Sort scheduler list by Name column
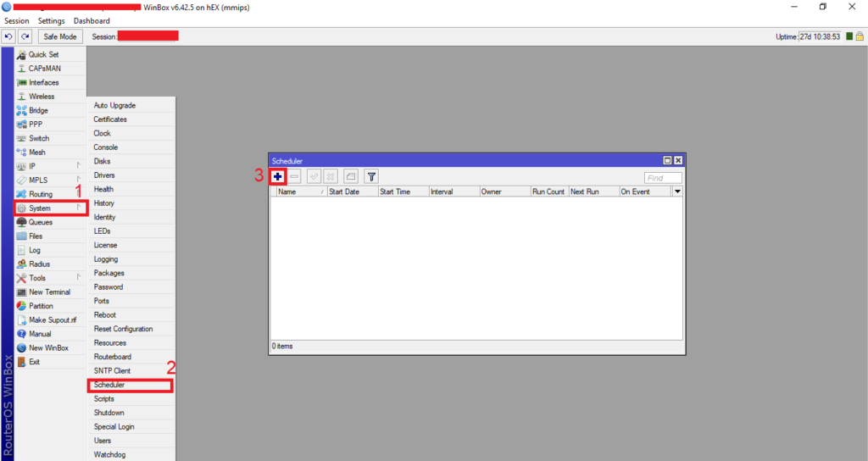The width and height of the screenshot is (868, 461). (x=297, y=192)
